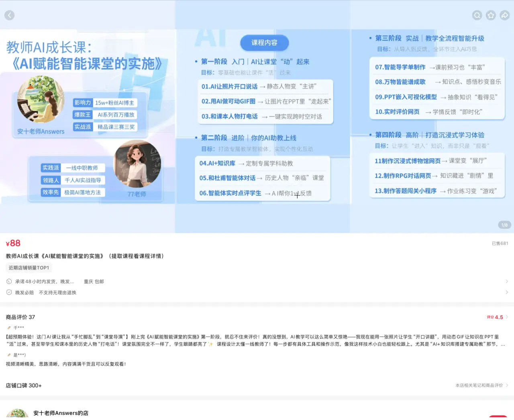Click the 实战派 精品课三赛三奖 label

tap(105, 127)
